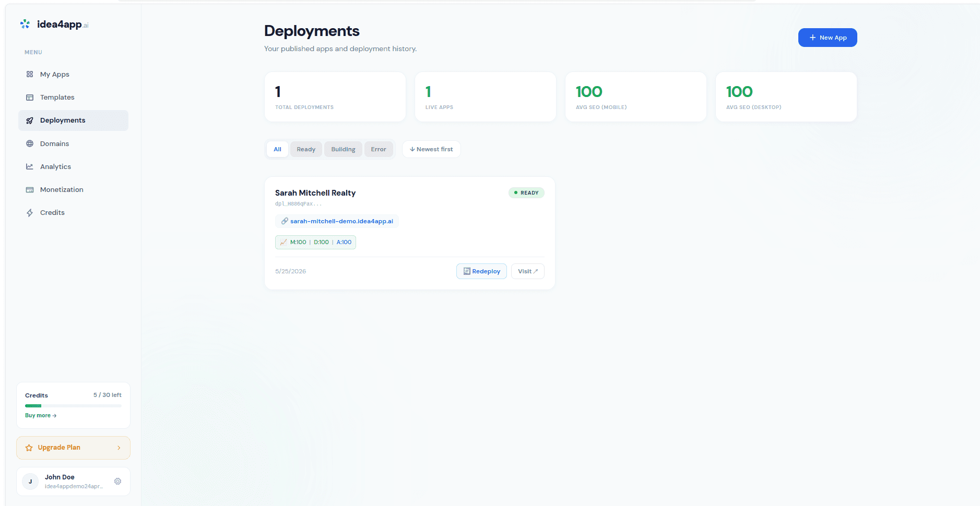Click the New App button
The height and width of the screenshot is (506, 980).
(x=828, y=38)
